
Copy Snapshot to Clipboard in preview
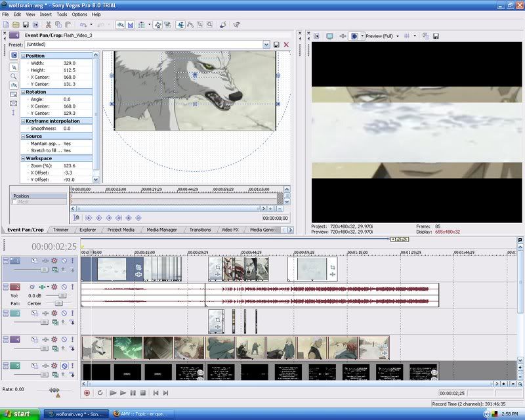click(x=425, y=36)
